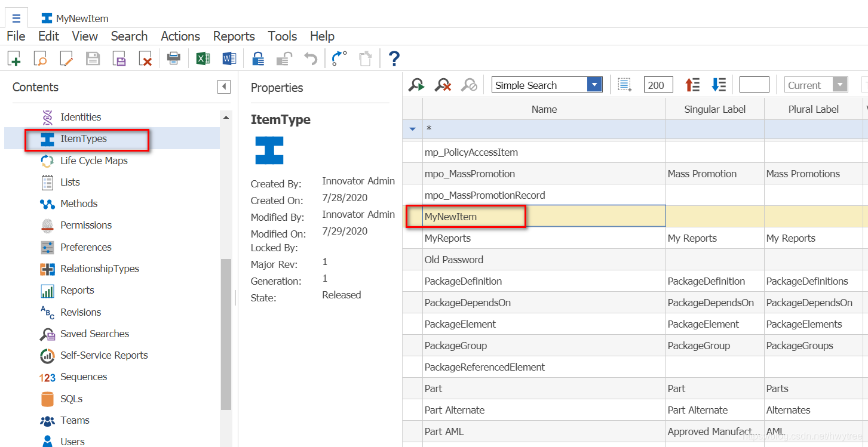The height and width of the screenshot is (447, 868).
Task: Click the Print icon
Action: tap(174, 58)
